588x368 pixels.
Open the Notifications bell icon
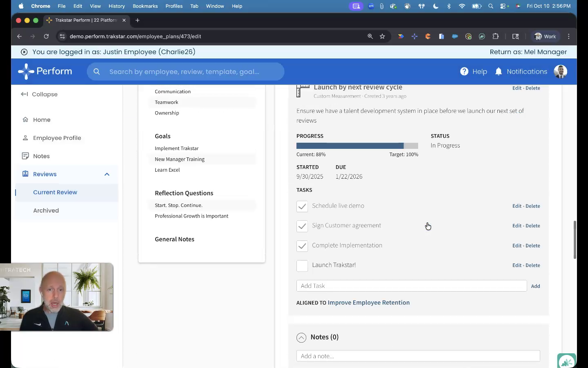tap(499, 72)
